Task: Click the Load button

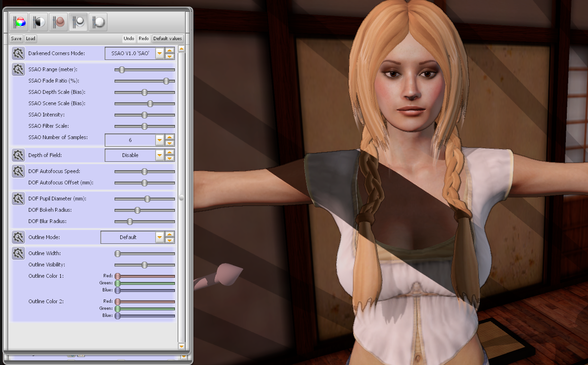Action: point(31,39)
